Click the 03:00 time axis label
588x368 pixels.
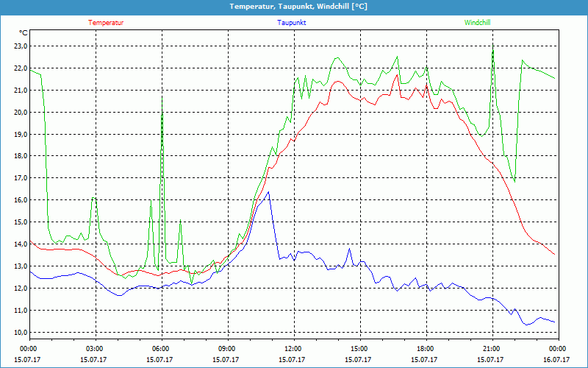coord(96,348)
